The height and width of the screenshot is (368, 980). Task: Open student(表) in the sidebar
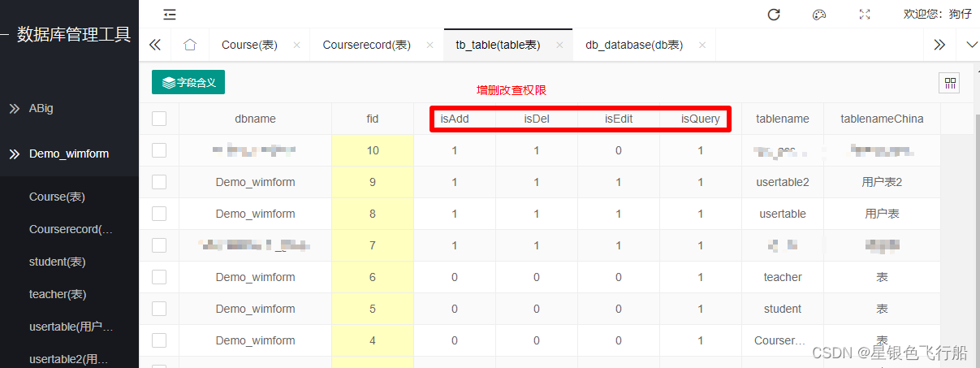(69, 262)
